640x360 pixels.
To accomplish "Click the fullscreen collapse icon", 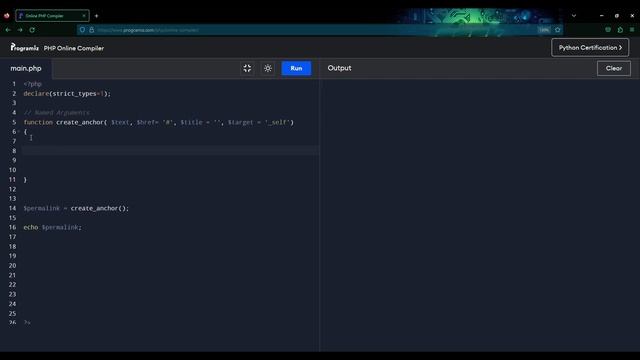I will click(247, 68).
